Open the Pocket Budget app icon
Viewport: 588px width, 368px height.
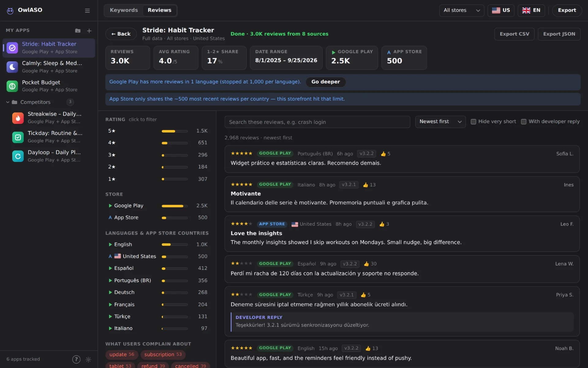(12, 86)
